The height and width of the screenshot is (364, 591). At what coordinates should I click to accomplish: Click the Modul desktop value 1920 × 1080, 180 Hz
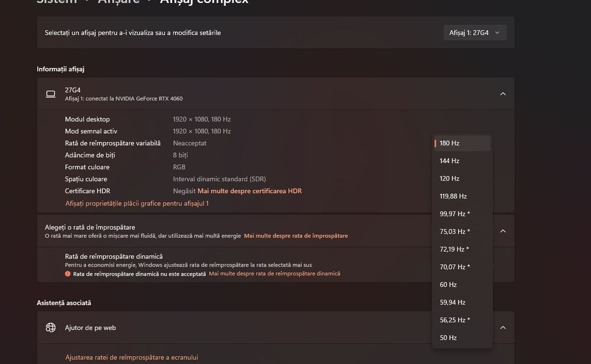[202, 119]
